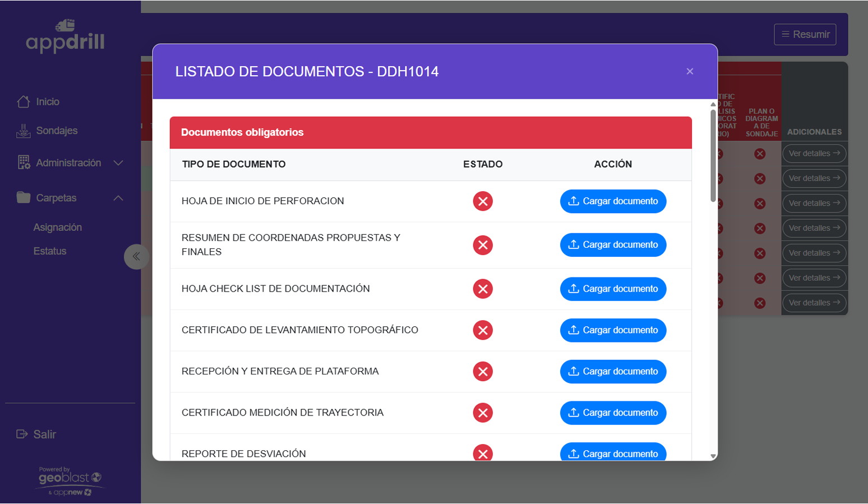Click the Administración building icon
The image size is (868, 504).
click(x=24, y=163)
